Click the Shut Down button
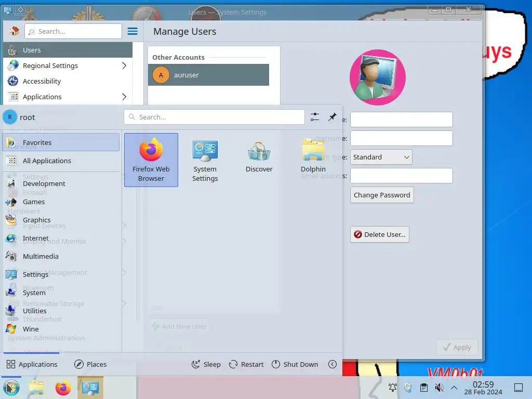532x399 pixels. tap(295, 364)
